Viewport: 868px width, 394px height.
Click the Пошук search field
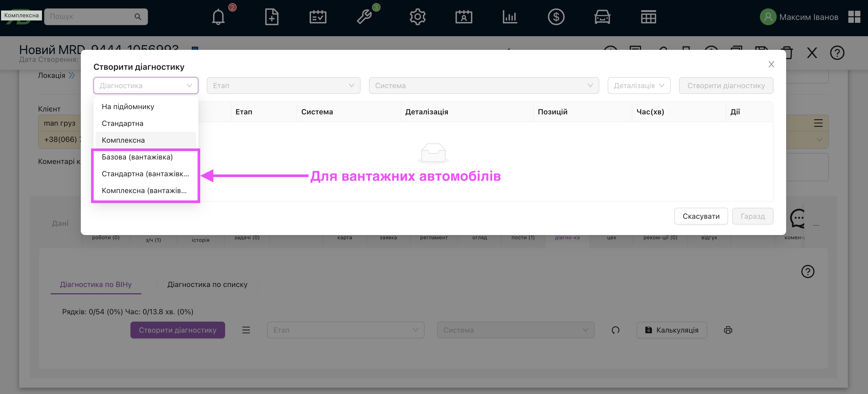coord(91,17)
